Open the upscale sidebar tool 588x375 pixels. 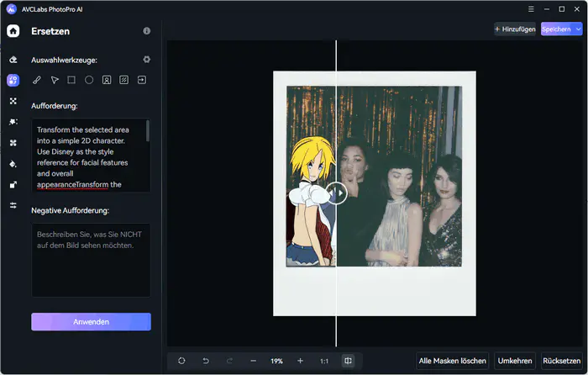tap(13, 185)
